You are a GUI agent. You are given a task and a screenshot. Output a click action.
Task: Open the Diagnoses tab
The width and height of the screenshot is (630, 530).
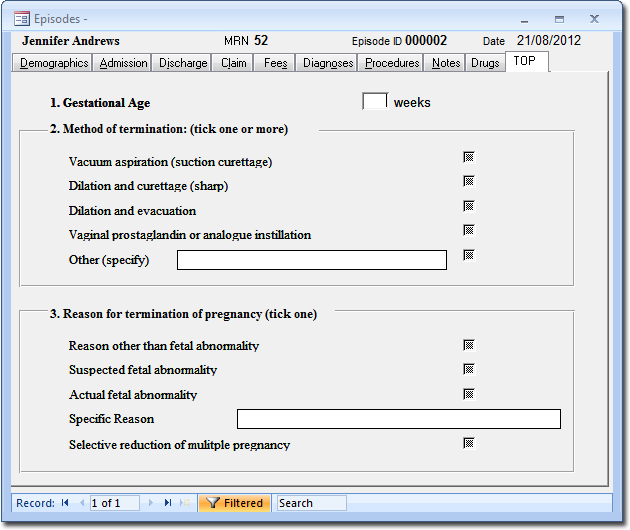click(x=329, y=63)
